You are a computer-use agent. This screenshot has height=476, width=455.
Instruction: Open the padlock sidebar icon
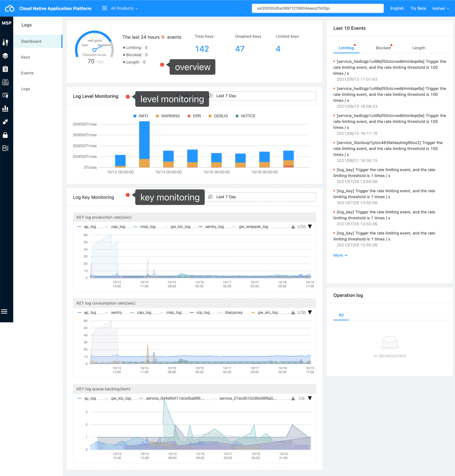point(5,135)
